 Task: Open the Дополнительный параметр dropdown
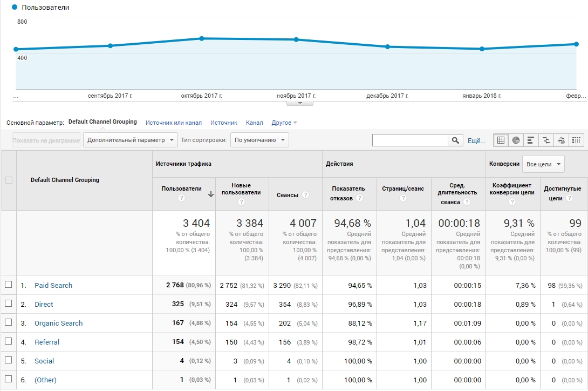pos(130,140)
